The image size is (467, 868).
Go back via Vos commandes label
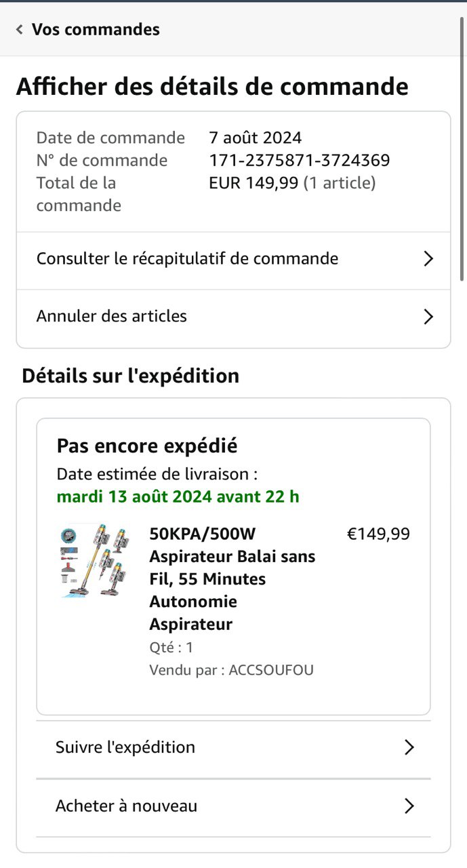pos(96,30)
